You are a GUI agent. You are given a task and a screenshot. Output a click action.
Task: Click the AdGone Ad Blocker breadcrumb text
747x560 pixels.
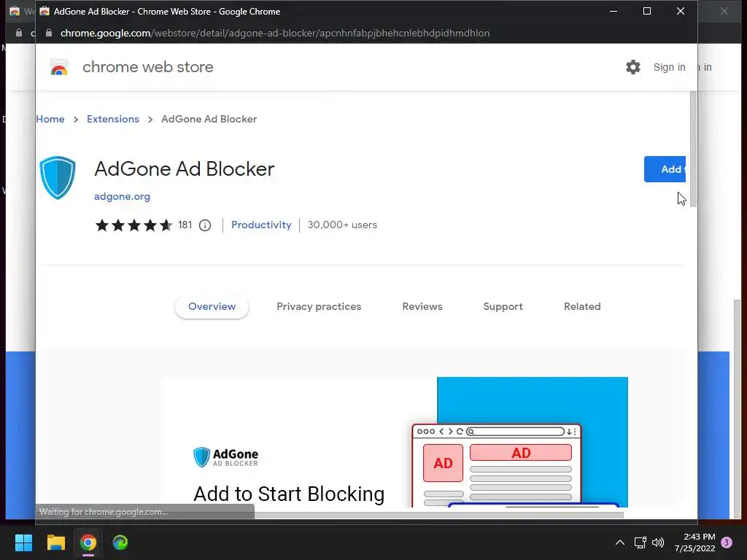(209, 119)
